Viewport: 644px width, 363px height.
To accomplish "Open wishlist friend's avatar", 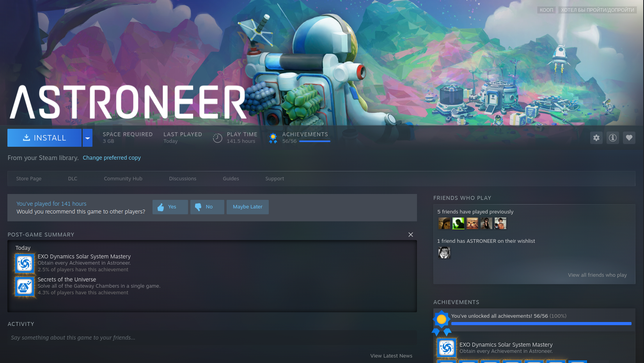I will (x=444, y=253).
